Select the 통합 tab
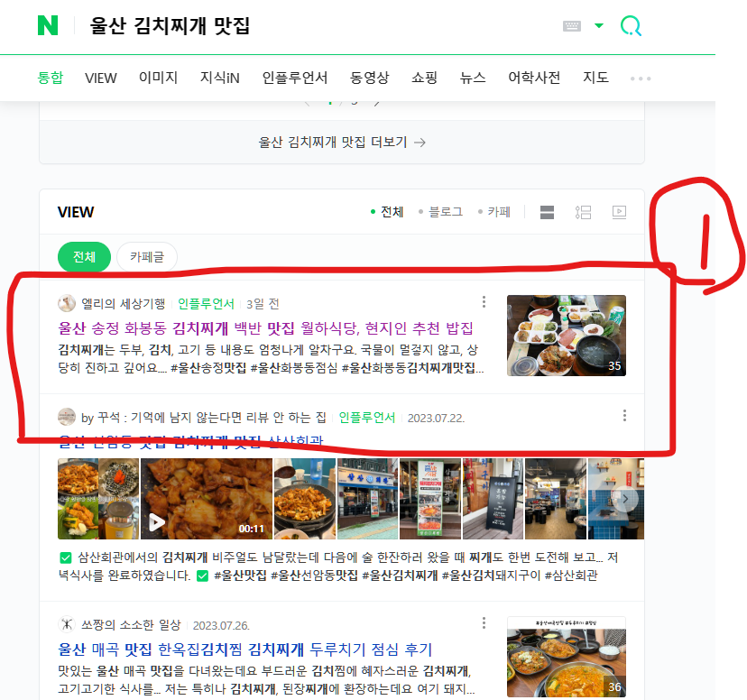 [x=50, y=78]
